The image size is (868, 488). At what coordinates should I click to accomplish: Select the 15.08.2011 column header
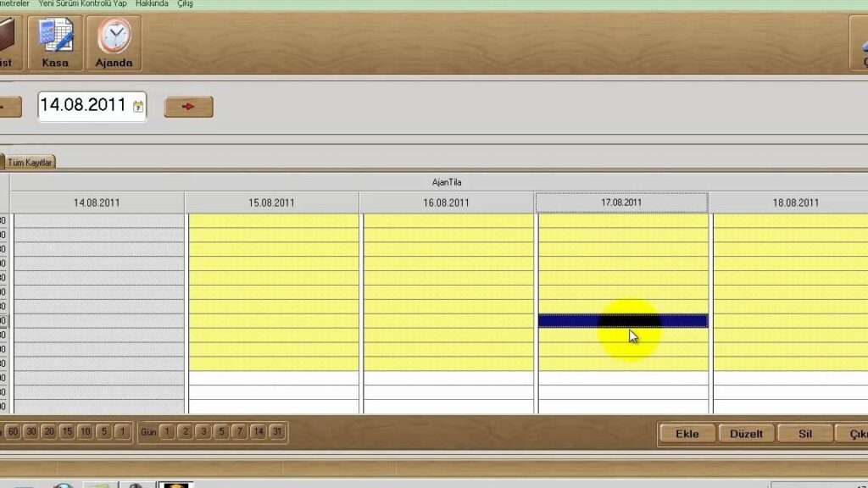click(271, 202)
